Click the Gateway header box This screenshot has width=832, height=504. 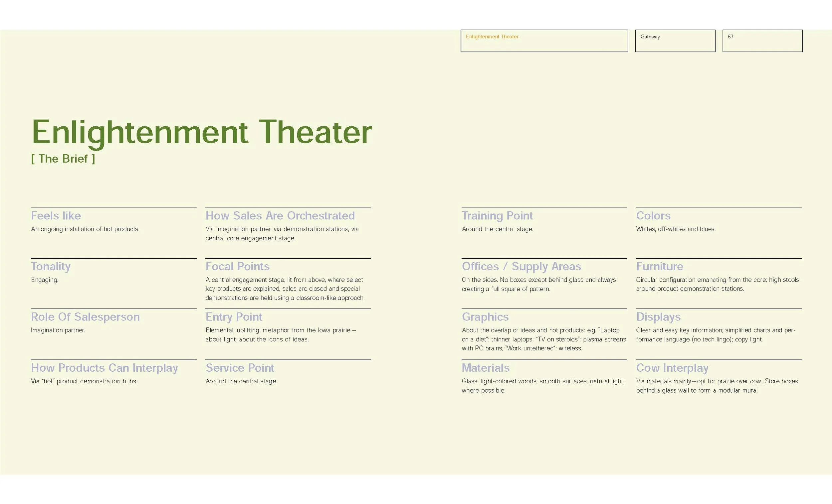[x=675, y=41]
